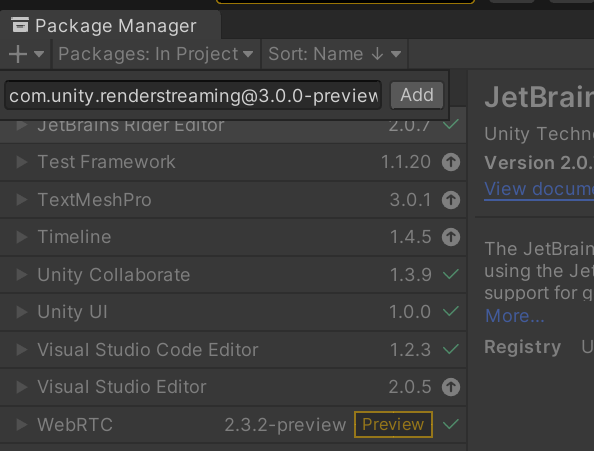Select the Visual Studio Code Editor row
The height and width of the screenshot is (451, 594).
(233, 350)
